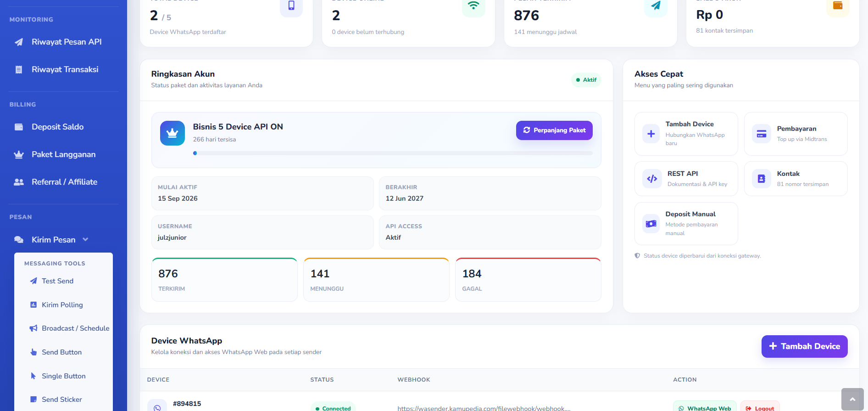Click the Berakhir date 12 Jun 2027
Image resolution: width=868 pixels, height=411 pixels.
(404, 198)
